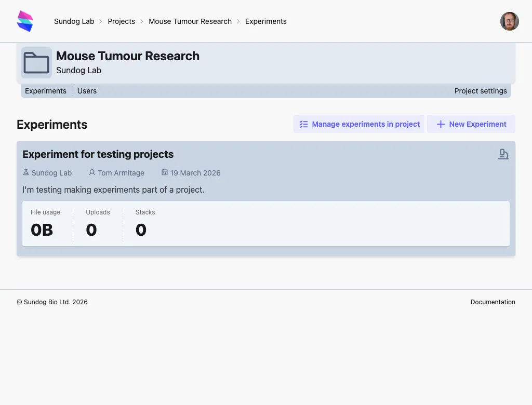This screenshot has width=532, height=405.
Task: Open Project settings
Action: 481,91
